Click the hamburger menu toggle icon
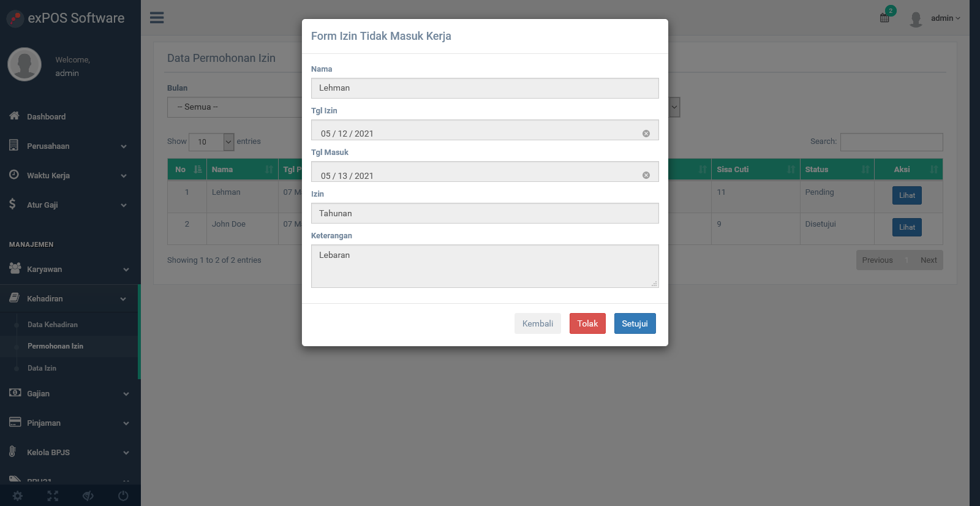 point(157,18)
